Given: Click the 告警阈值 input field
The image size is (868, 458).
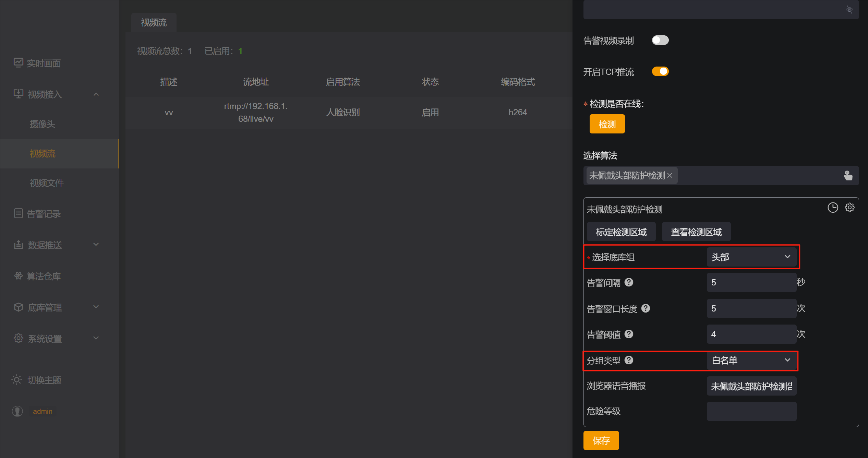Looking at the screenshot, I should point(751,334).
